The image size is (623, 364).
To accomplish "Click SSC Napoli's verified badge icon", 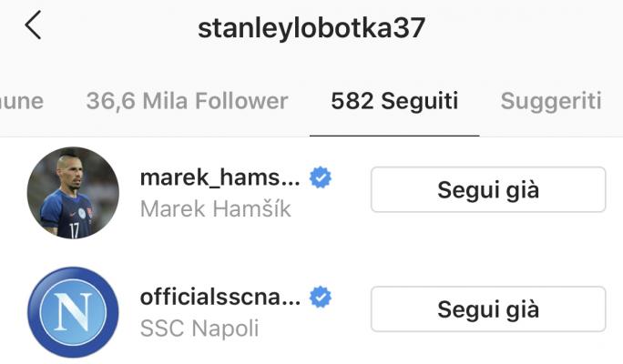I will click(x=321, y=297).
